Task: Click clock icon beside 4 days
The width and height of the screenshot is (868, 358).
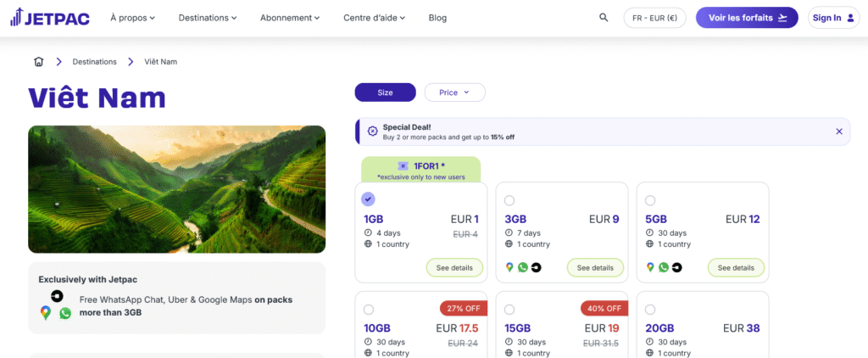Action: click(368, 232)
